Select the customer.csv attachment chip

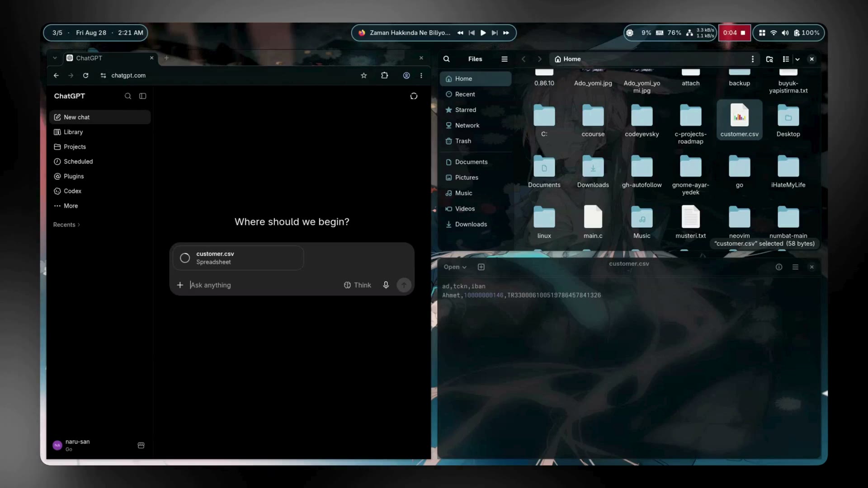click(x=238, y=258)
